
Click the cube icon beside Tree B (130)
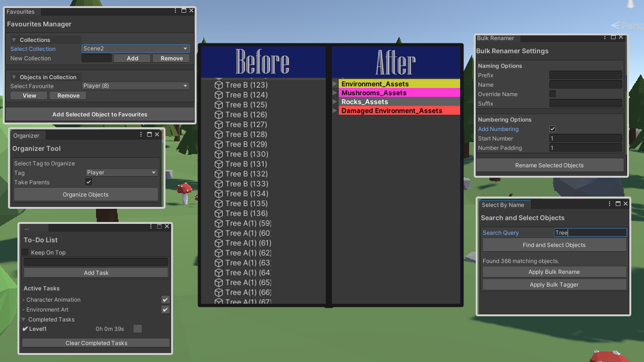[218, 154]
